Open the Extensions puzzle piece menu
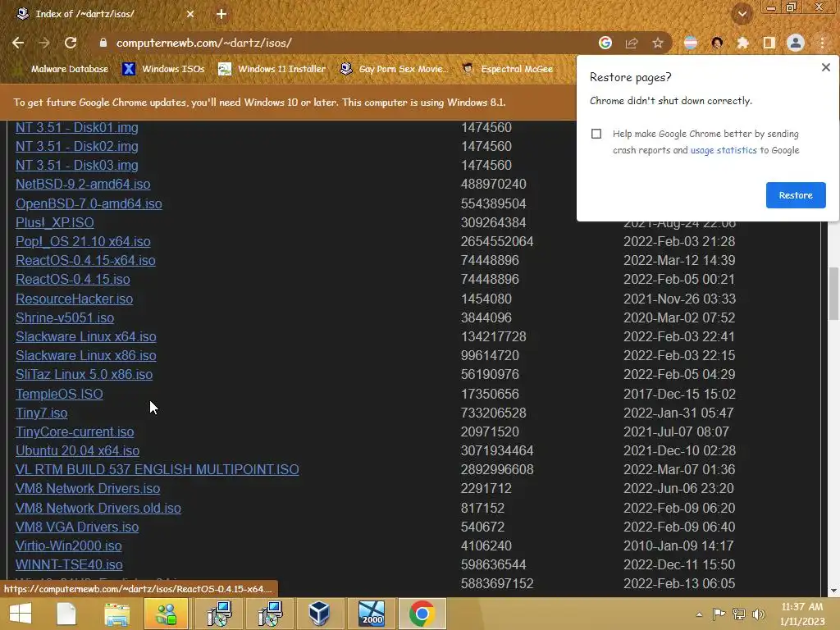Image resolution: width=840 pixels, height=630 pixels. (743, 43)
